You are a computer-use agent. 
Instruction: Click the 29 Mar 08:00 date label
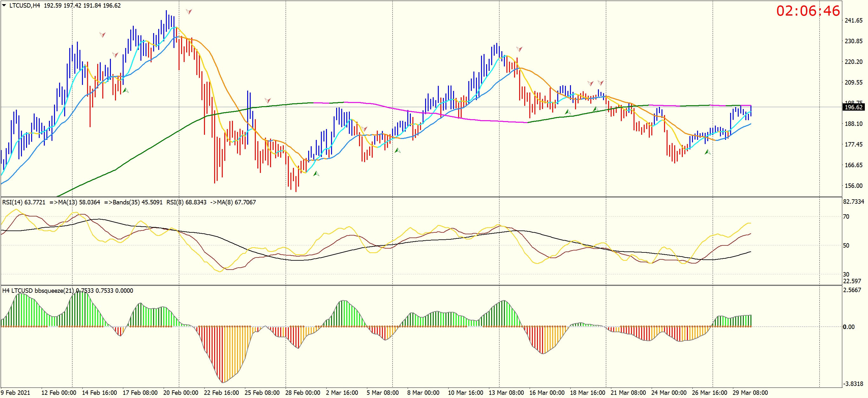click(750, 393)
